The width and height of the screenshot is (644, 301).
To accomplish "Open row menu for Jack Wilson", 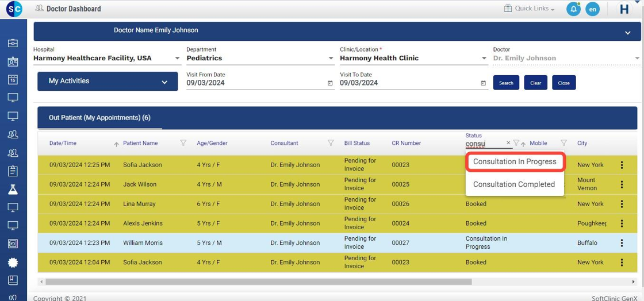I will coord(622,184).
